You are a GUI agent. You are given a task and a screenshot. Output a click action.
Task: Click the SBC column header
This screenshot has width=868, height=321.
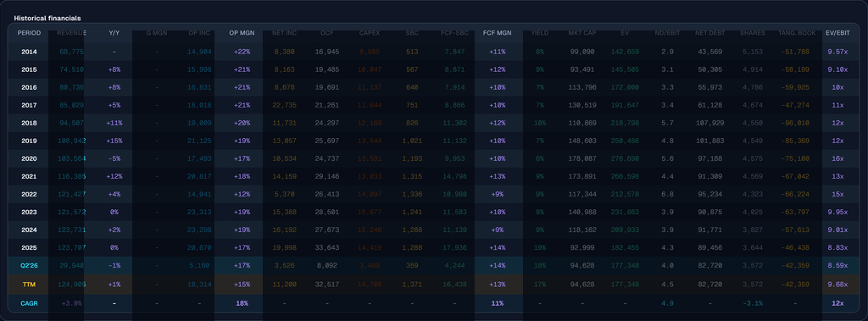[x=412, y=33]
